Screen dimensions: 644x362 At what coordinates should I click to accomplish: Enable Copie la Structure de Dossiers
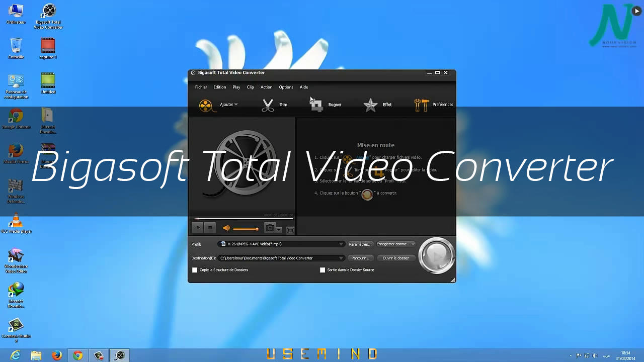[195, 270]
